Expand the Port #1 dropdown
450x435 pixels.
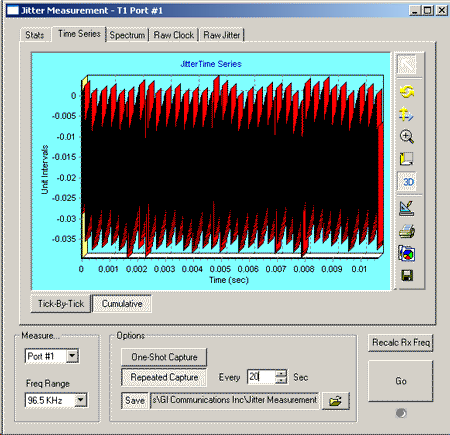(72, 356)
